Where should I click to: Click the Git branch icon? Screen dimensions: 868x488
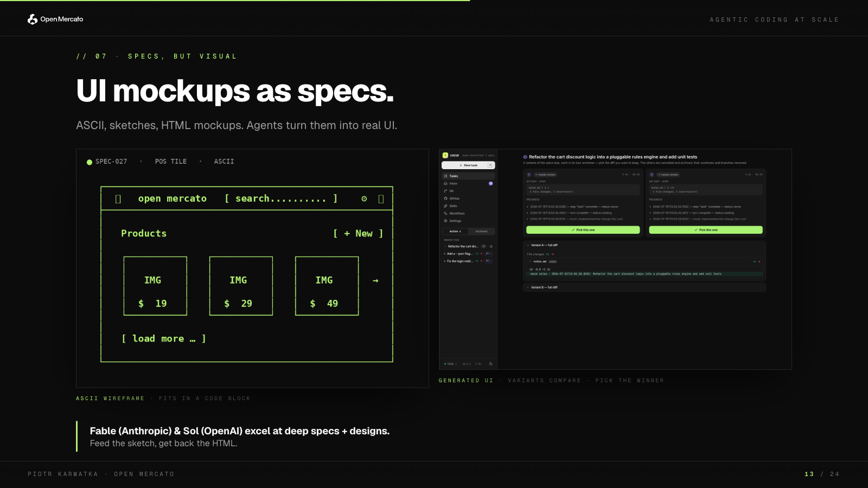[445, 191]
